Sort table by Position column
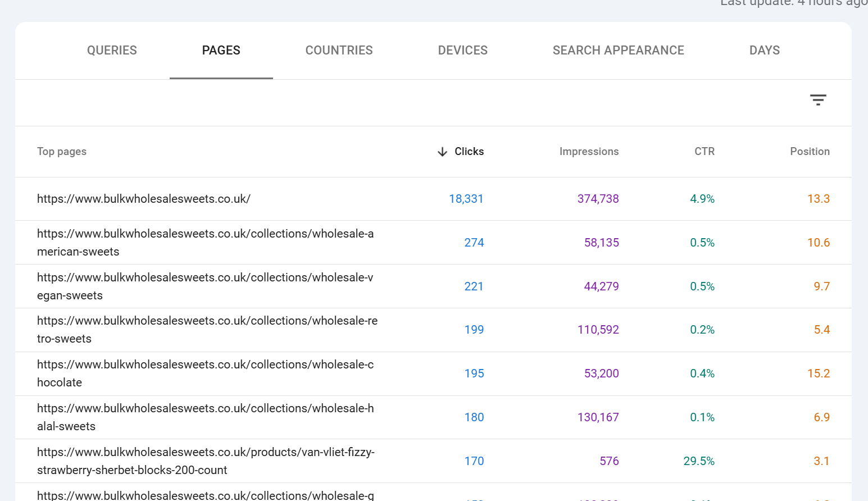 pyautogui.click(x=809, y=152)
